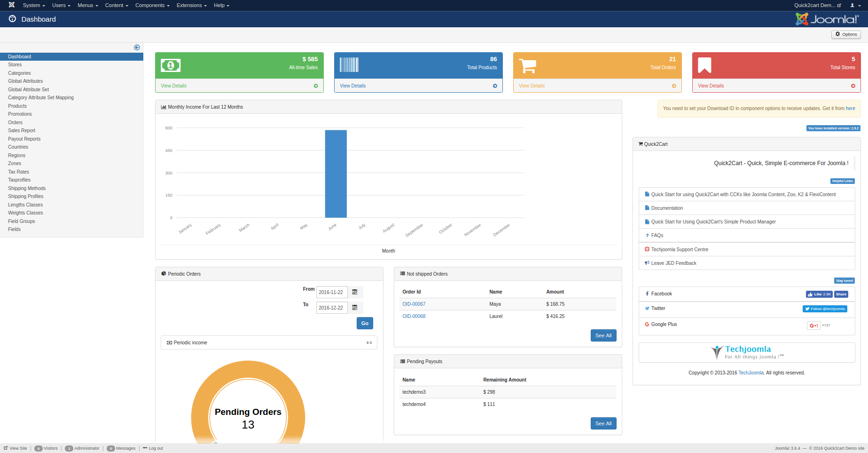The height and width of the screenshot is (453, 868).
Task: Click the green All-time Sales arrow icon
Action: click(x=316, y=86)
